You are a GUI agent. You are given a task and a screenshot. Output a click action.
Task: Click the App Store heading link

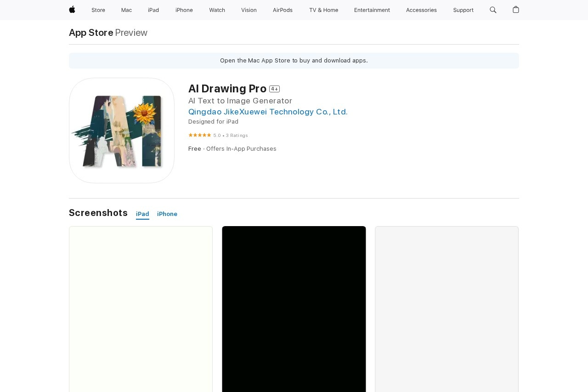click(x=91, y=33)
